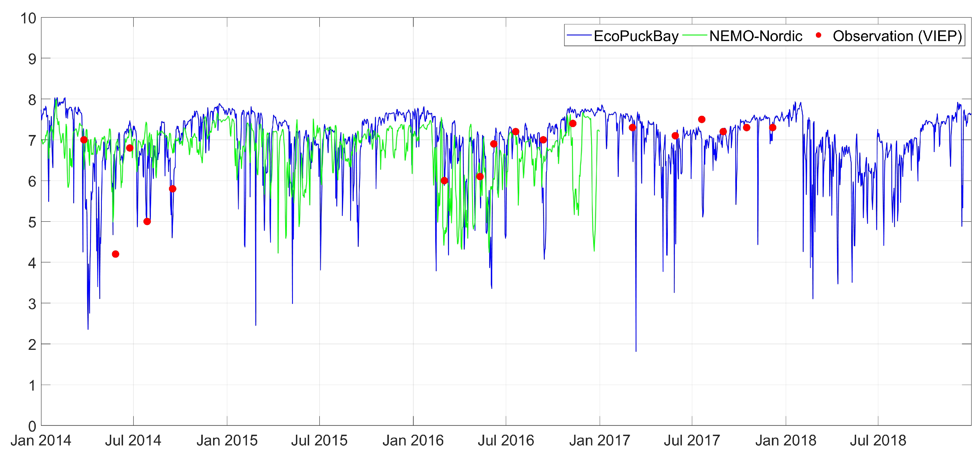Screen dimensions: 980x457
Task: Click the red observation dot at 5.8 in 2014
Action: tap(173, 189)
